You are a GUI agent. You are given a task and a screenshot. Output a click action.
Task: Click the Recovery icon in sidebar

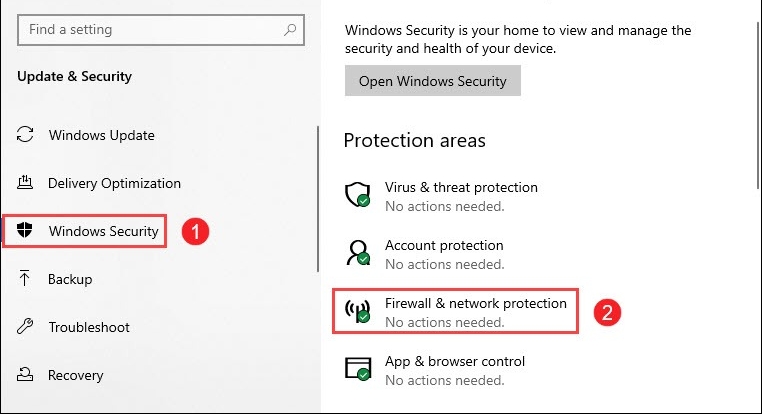point(25,375)
